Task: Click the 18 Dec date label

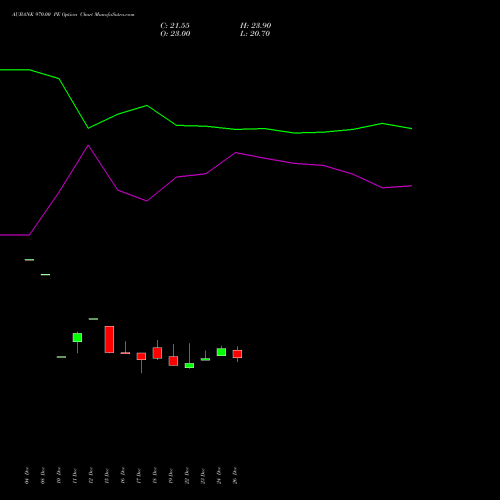Action: pyautogui.click(x=155, y=475)
